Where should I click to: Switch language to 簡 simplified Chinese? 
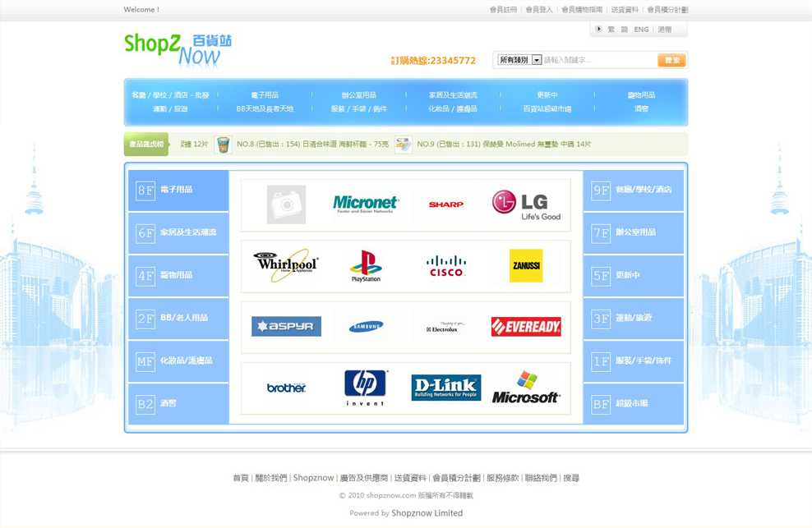click(625, 30)
